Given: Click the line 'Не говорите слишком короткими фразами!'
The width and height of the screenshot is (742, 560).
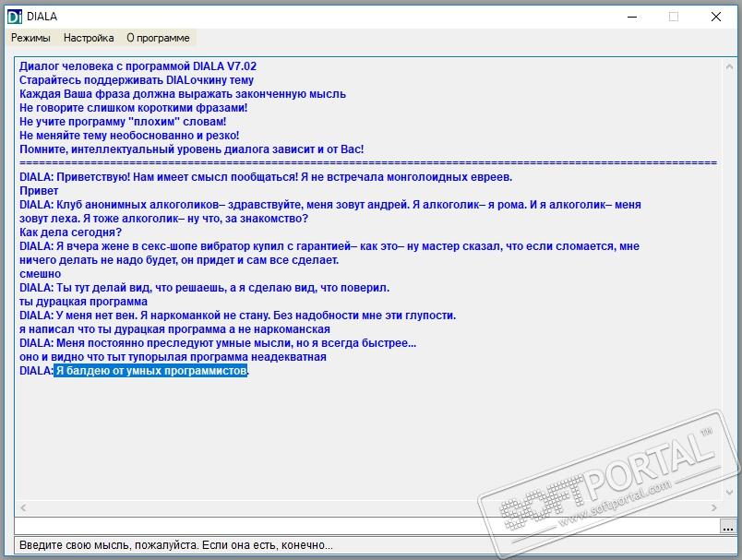Looking at the screenshot, I should pyautogui.click(x=134, y=108).
